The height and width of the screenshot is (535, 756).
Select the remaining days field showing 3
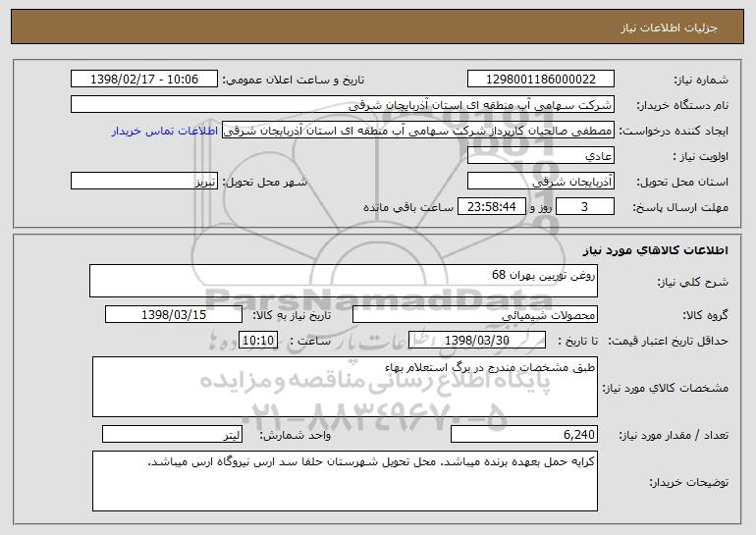click(x=585, y=207)
